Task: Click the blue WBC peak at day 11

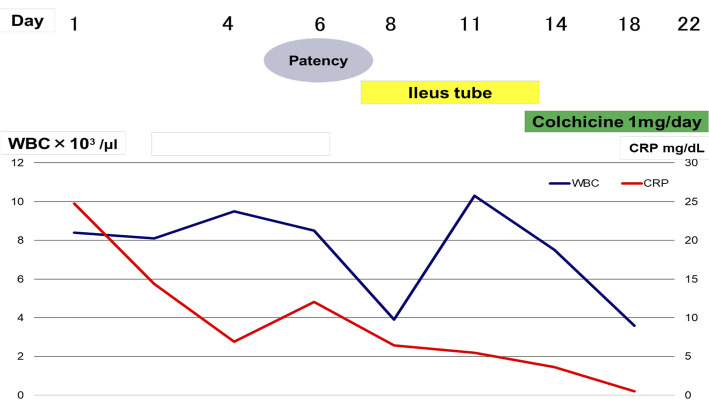Action: tap(474, 196)
